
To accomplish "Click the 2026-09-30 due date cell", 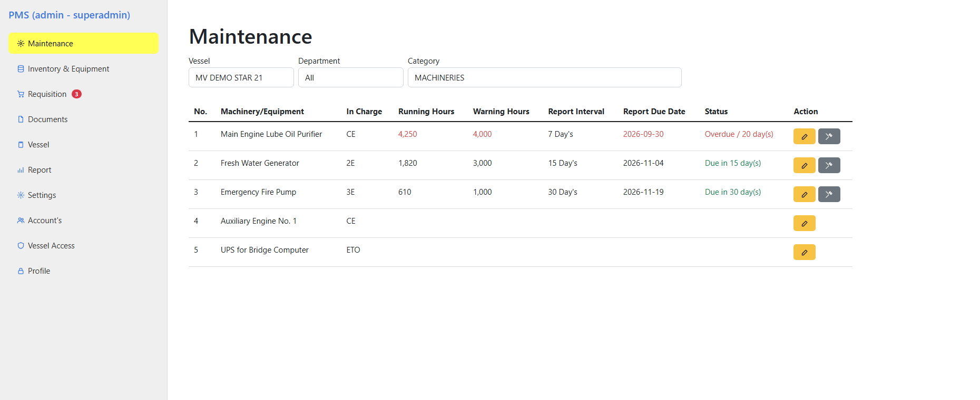I will coord(643,134).
